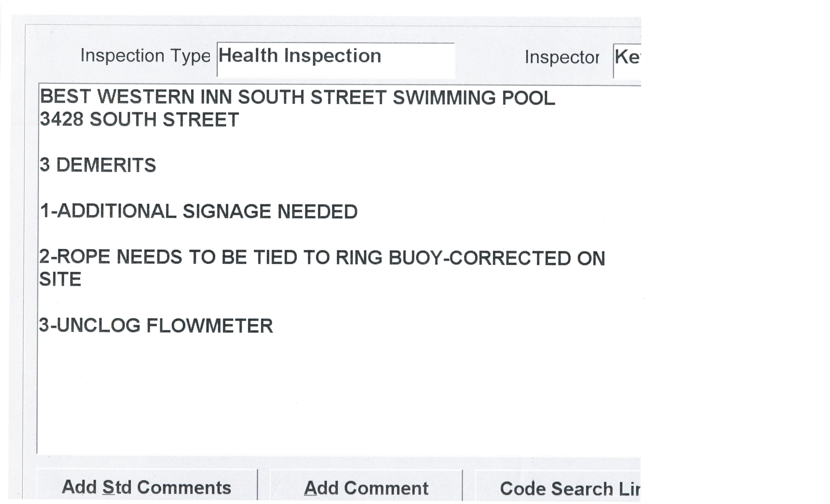The width and height of the screenshot is (830, 504).
Task: Click the Inspection Type field
Action: point(335,60)
